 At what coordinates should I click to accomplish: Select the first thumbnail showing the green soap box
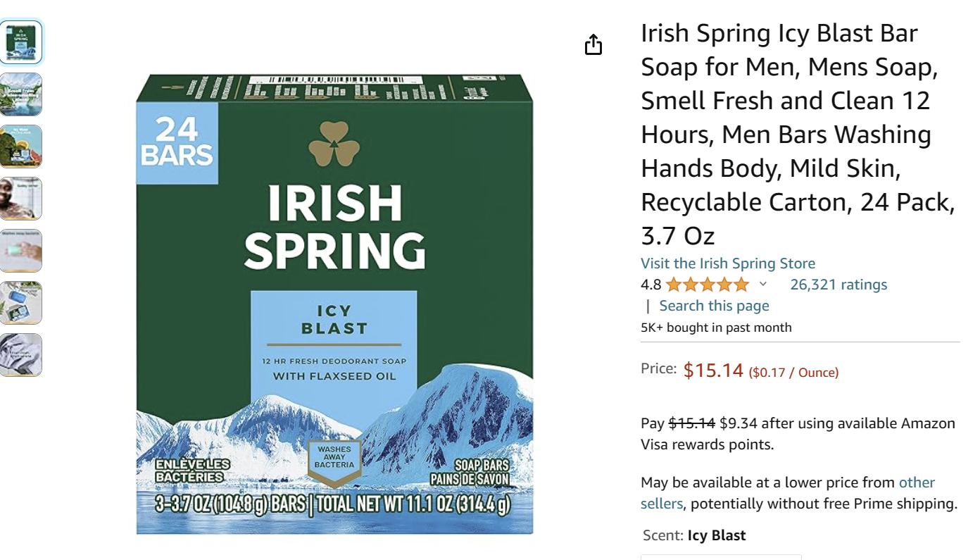[x=21, y=42]
